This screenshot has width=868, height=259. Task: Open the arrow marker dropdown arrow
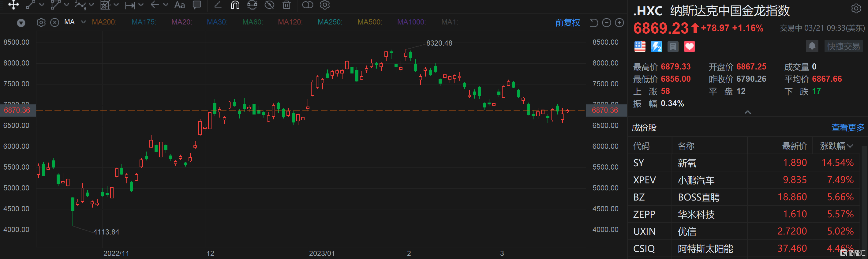[166, 5]
